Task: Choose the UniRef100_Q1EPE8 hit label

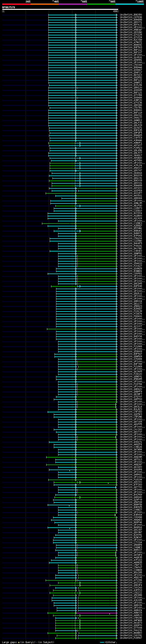Action: tap(131, 191)
